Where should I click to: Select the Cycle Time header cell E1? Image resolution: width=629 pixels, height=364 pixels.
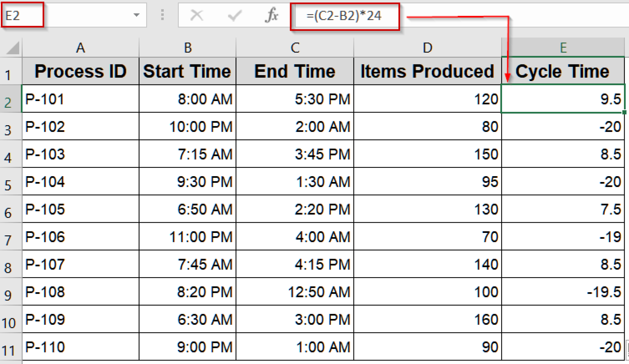click(x=564, y=71)
